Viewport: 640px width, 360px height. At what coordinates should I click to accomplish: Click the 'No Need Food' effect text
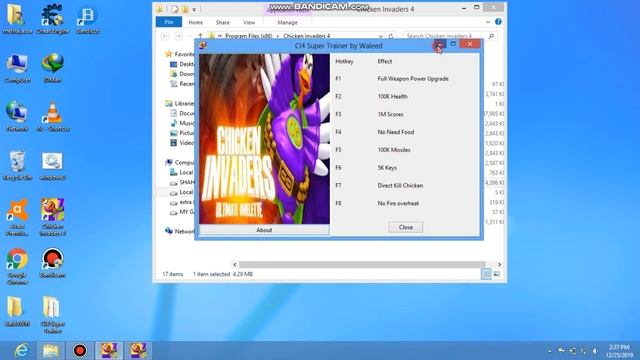(396, 132)
